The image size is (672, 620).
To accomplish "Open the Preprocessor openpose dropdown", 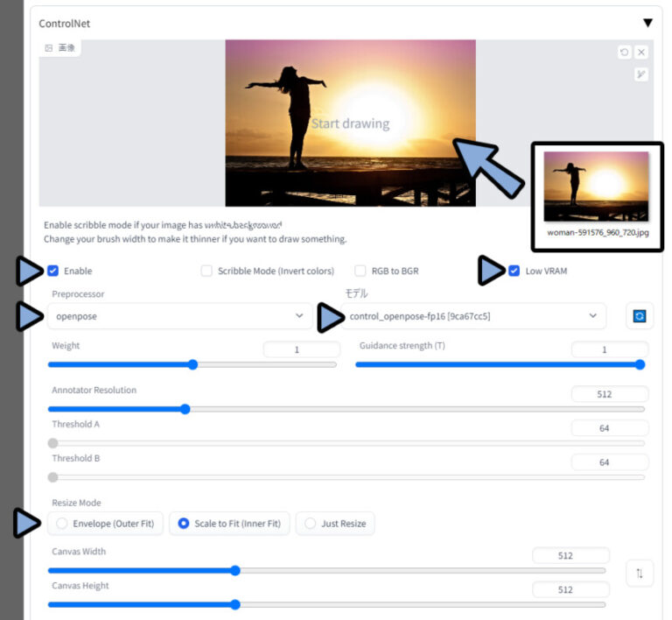I will pyautogui.click(x=179, y=316).
